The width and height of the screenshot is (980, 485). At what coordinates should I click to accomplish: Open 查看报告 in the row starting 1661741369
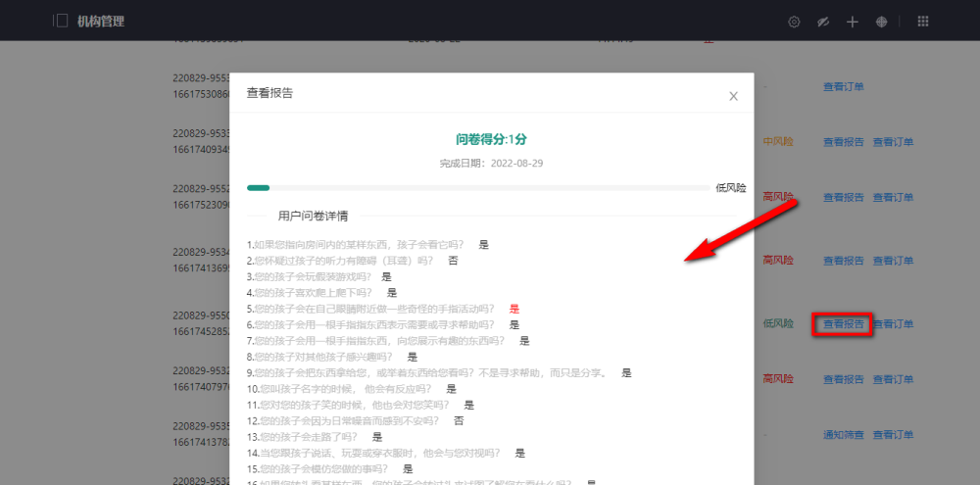click(x=843, y=260)
